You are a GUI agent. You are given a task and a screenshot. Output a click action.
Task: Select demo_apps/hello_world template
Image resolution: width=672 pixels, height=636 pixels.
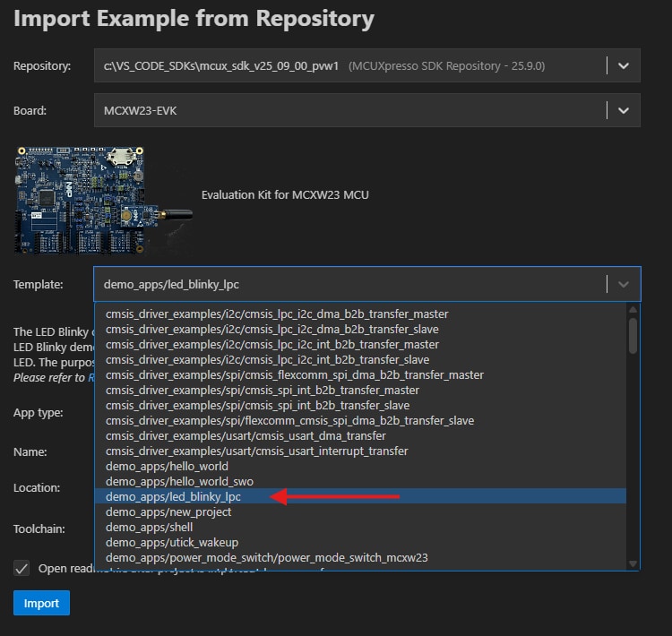(167, 466)
